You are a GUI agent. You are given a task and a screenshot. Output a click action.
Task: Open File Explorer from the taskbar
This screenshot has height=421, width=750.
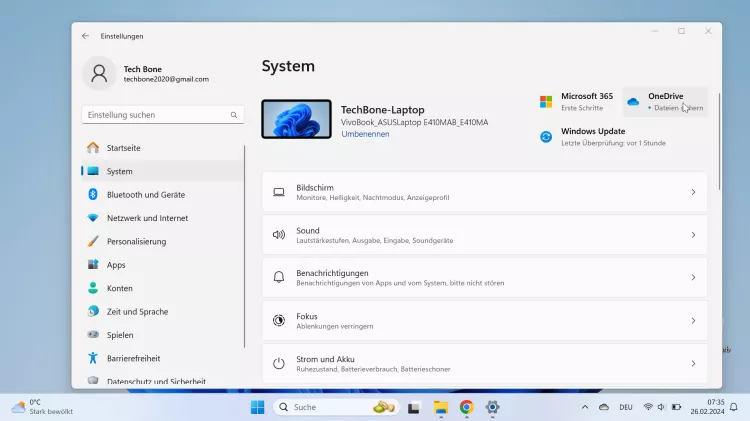[441, 407]
